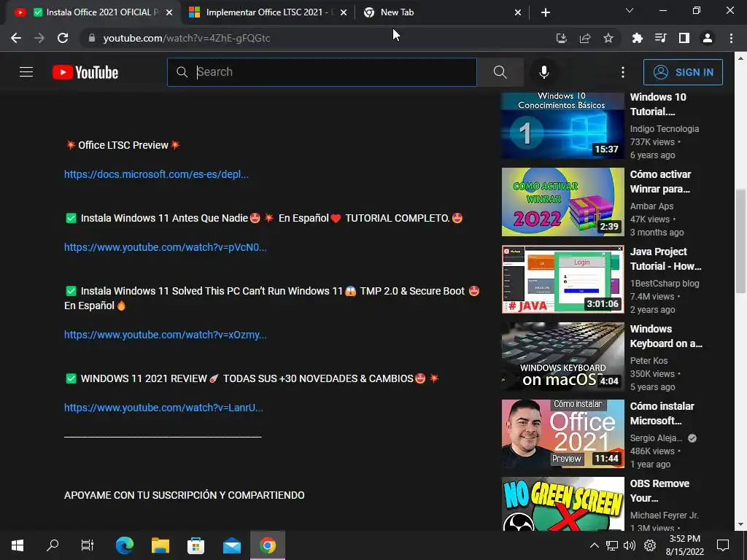
Task: Open Chrome three-dot customize menu
Action: (x=731, y=38)
